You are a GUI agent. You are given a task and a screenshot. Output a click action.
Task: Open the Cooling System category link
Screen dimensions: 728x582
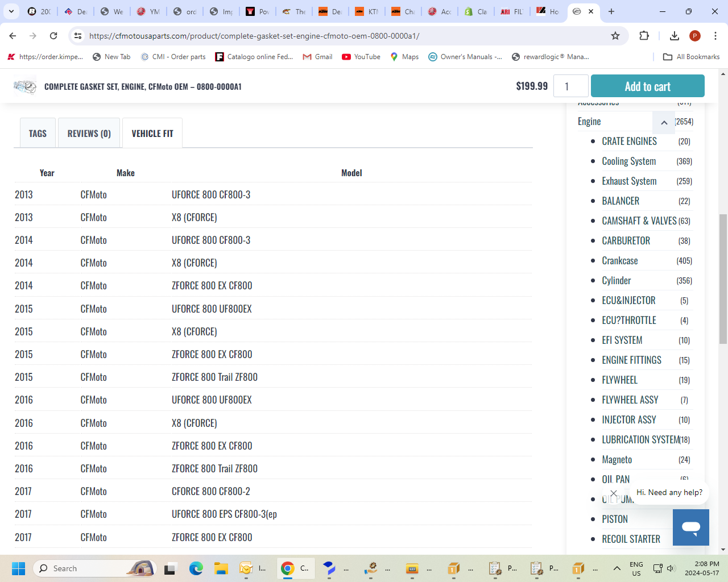[x=628, y=161]
